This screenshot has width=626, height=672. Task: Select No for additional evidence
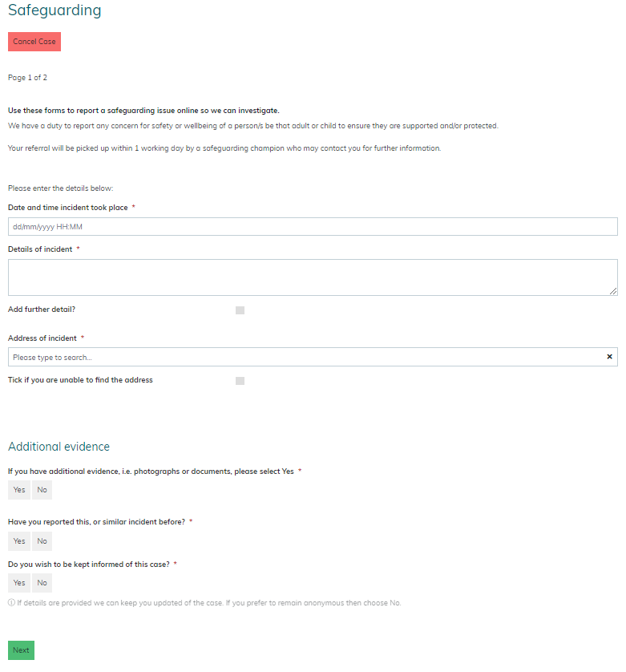42,490
